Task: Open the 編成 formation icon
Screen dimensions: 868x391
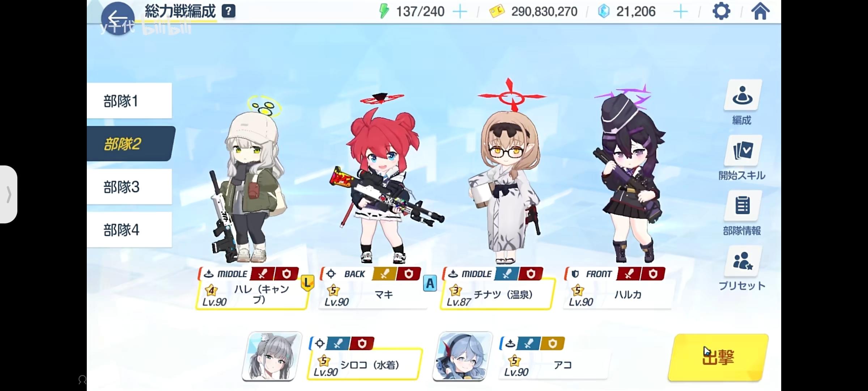Action: (743, 95)
